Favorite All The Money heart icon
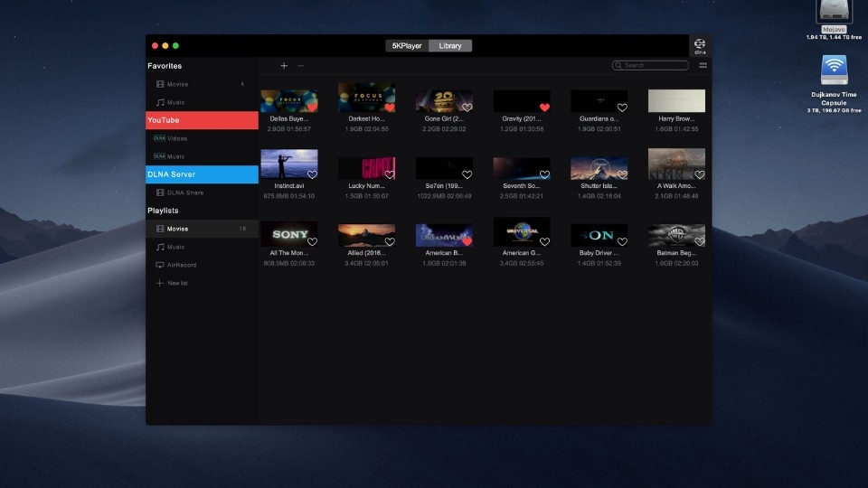This screenshot has height=488, width=868. (x=312, y=242)
